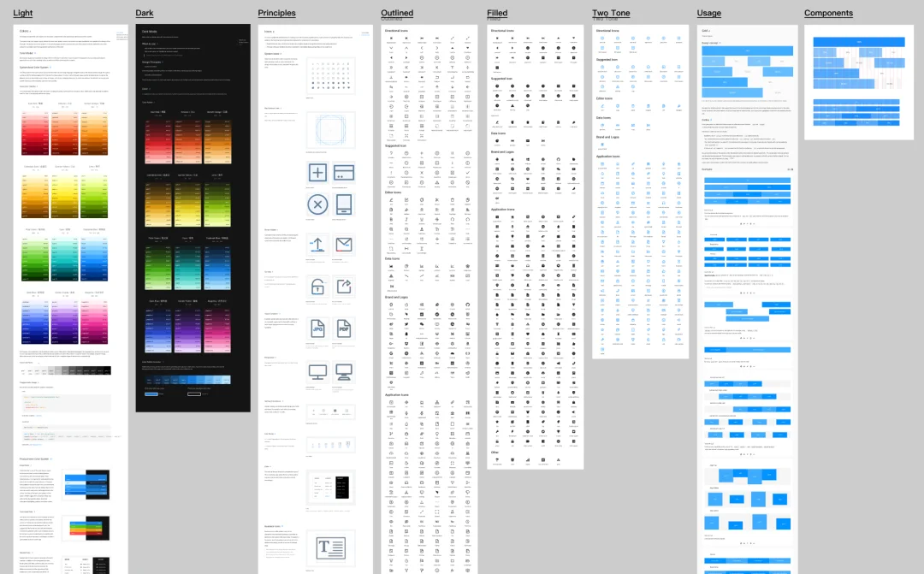The height and width of the screenshot is (574, 924).
Task: Select the open padlock unlock icon
Action: click(317, 287)
